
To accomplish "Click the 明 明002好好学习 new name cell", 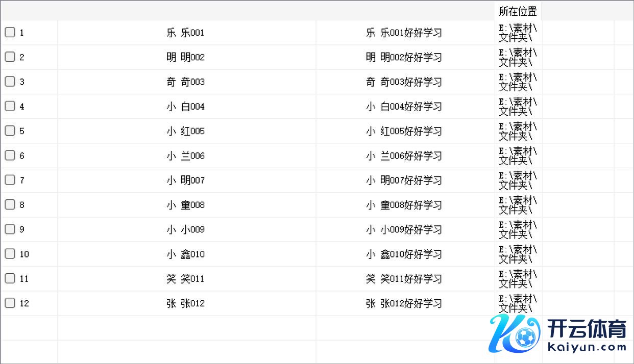I will click(404, 58).
